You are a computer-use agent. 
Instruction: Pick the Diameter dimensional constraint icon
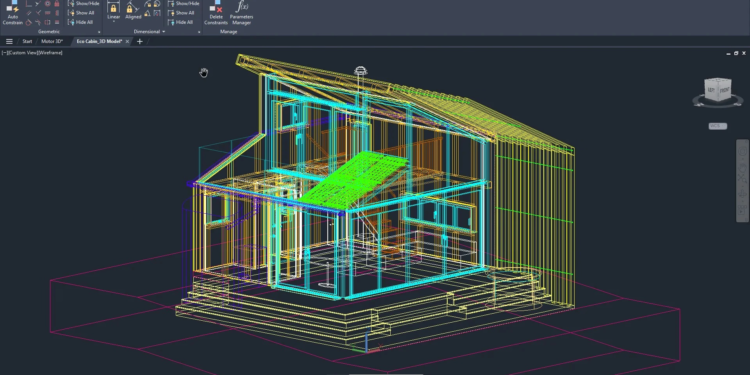[x=156, y=4]
